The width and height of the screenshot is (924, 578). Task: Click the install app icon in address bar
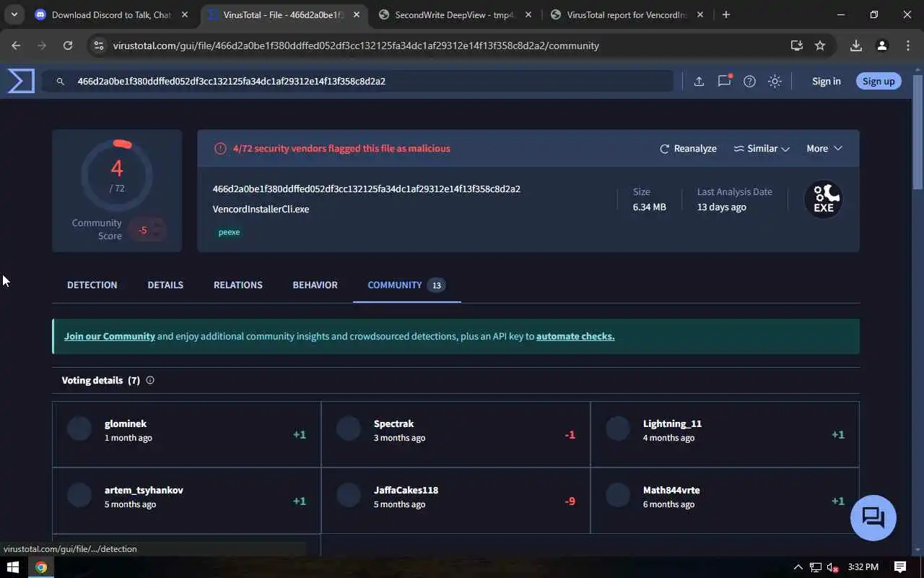(797, 46)
